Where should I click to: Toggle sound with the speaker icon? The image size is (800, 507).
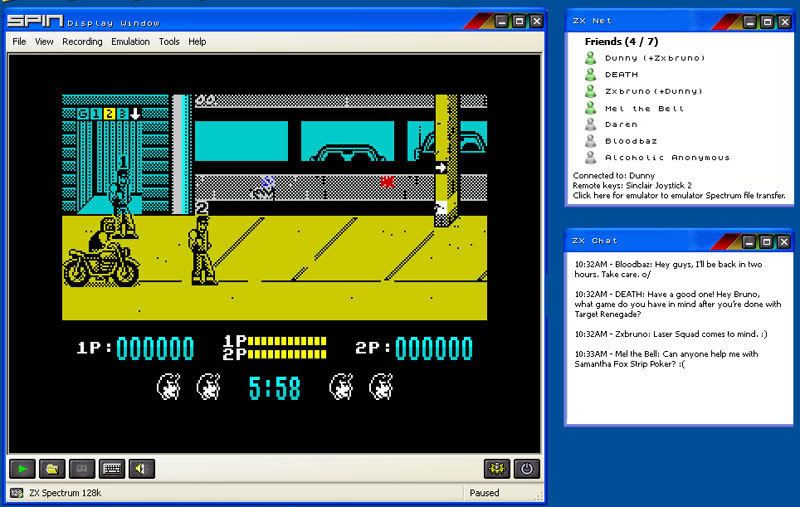[x=141, y=468]
